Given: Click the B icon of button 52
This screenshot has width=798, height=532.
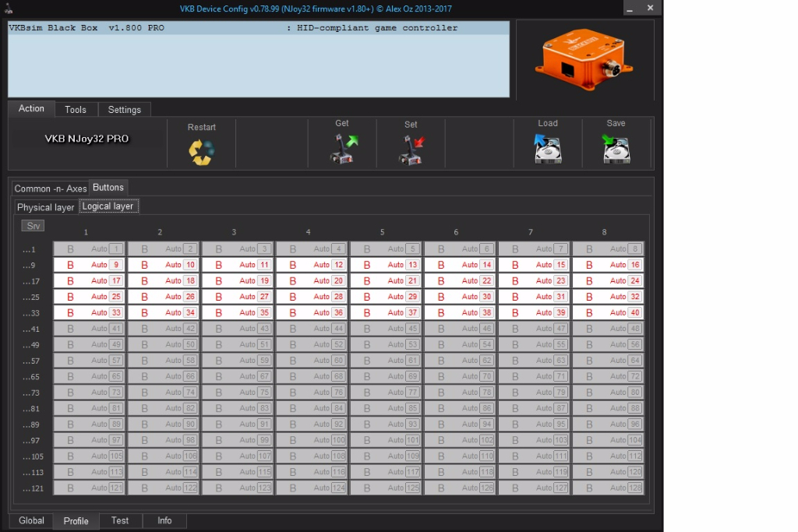Looking at the screenshot, I should [x=293, y=344].
